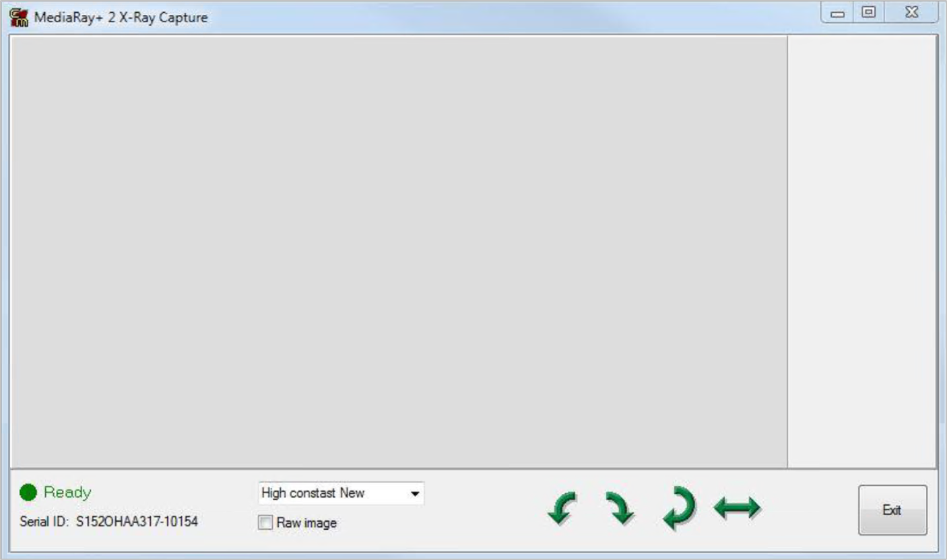947x560 pixels.
Task: Minimize the X-Ray Capture window
Action: pyautogui.click(x=837, y=13)
